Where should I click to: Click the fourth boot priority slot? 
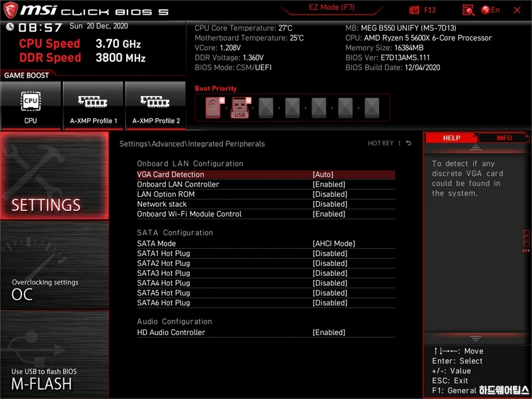point(292,108)
